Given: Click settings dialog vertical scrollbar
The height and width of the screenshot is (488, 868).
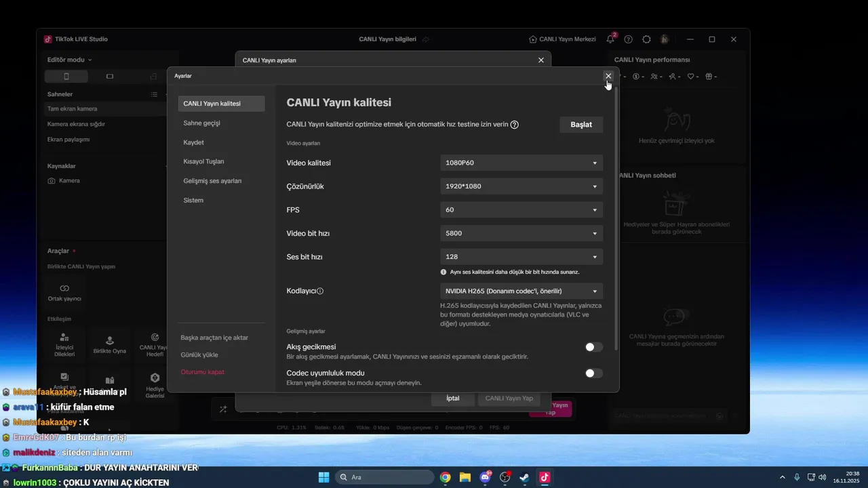Looking at the screenshot, I should point(615,217).
